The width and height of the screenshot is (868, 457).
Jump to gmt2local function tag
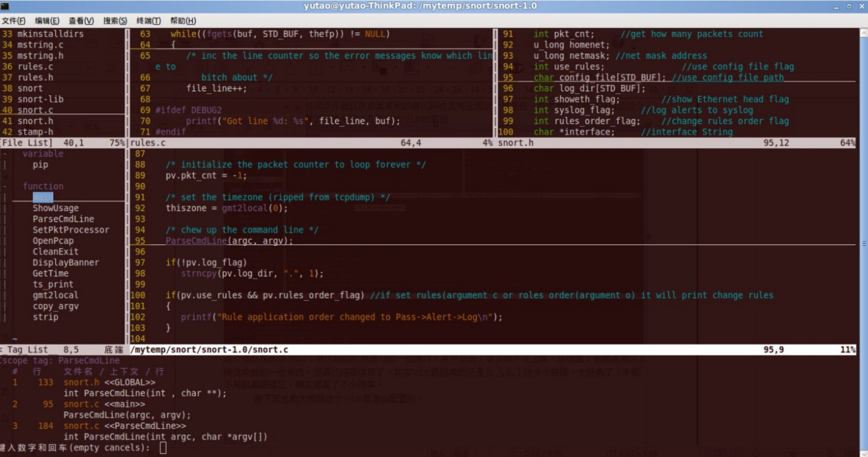(x=56, y=295)
